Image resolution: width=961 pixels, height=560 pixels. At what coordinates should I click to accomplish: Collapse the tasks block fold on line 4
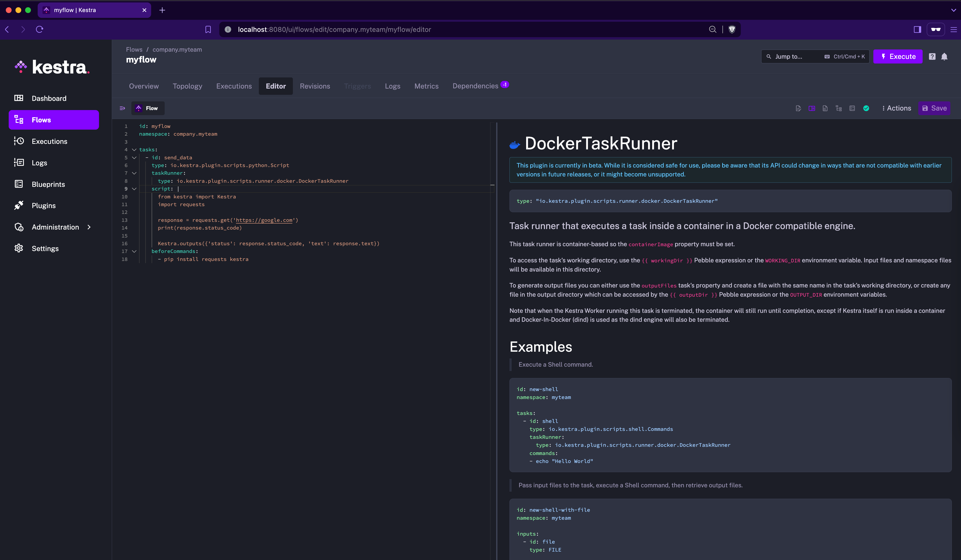point(134,149)
